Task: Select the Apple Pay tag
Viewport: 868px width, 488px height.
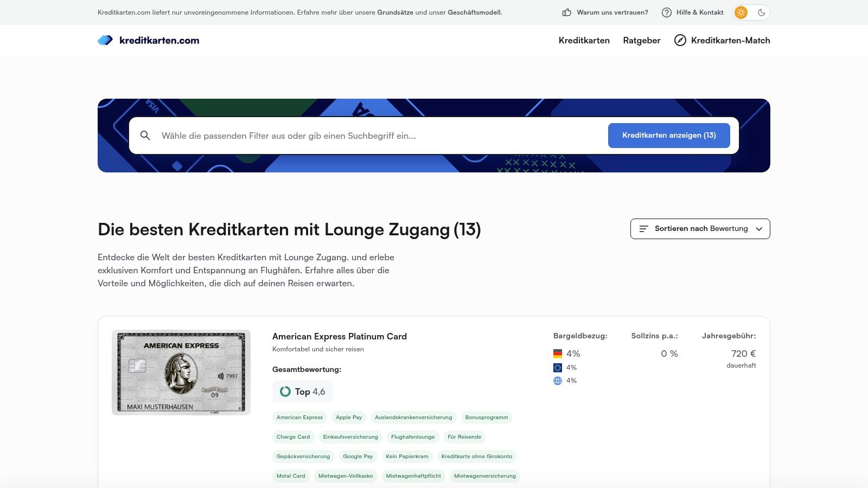Action: (349, 418)
